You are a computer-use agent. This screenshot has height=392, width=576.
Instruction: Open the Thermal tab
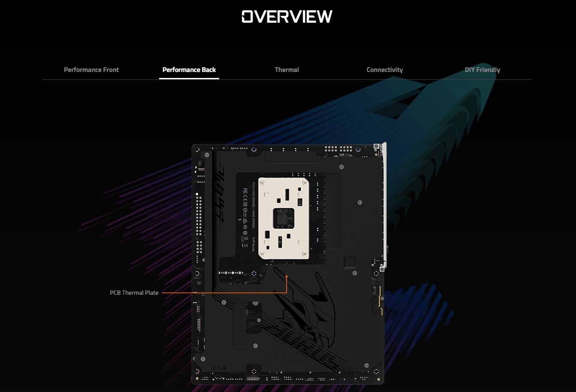pos(287,70)
